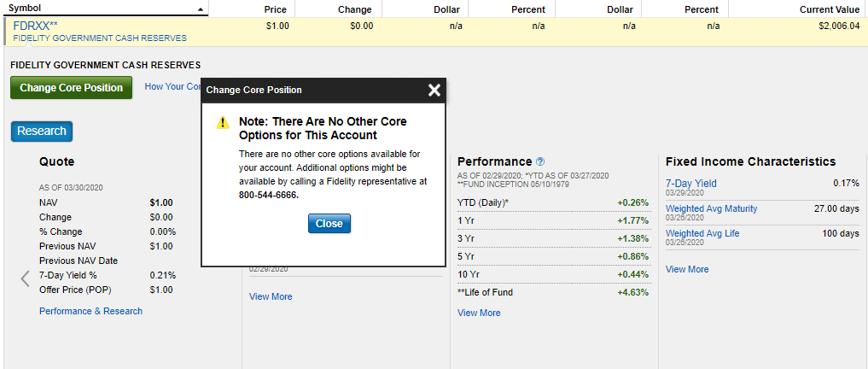Open the Research button
The width and height of the screenshot is (868, 369).
(x=42, y=131)
